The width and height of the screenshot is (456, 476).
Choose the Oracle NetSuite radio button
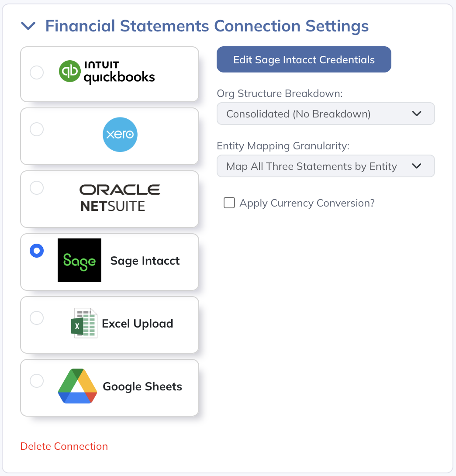pyautogui.click(x=37, y=188)
